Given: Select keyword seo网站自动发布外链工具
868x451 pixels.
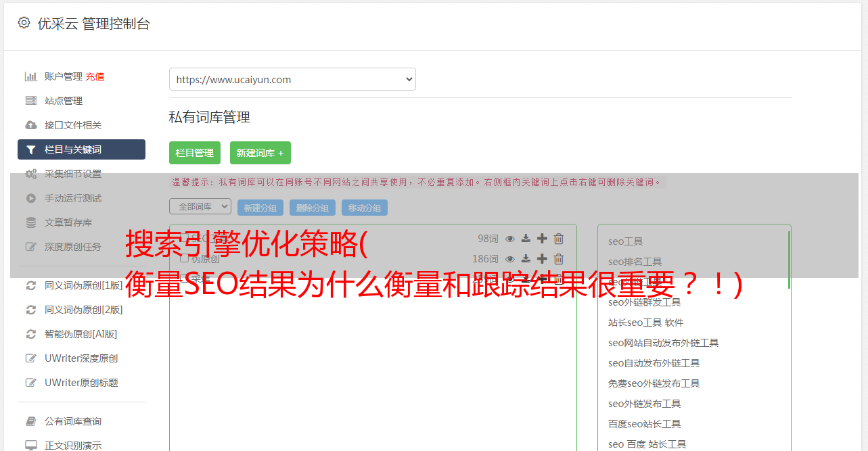Looking at the screenshot, I should point(664,343).
